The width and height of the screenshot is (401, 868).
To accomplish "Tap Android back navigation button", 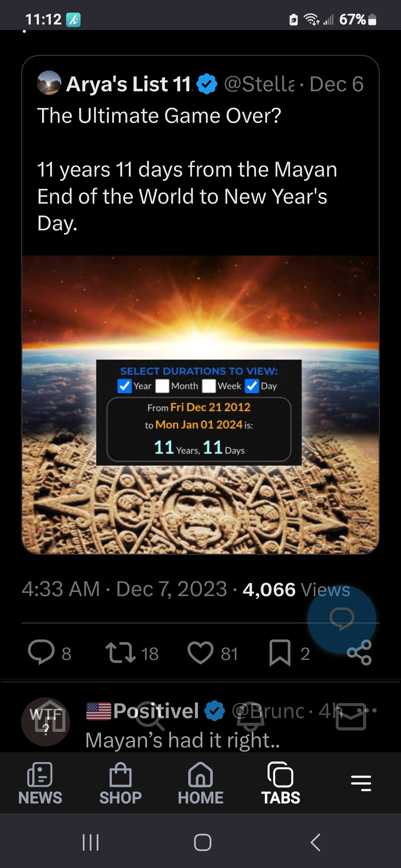I will [x=315, y=842].
